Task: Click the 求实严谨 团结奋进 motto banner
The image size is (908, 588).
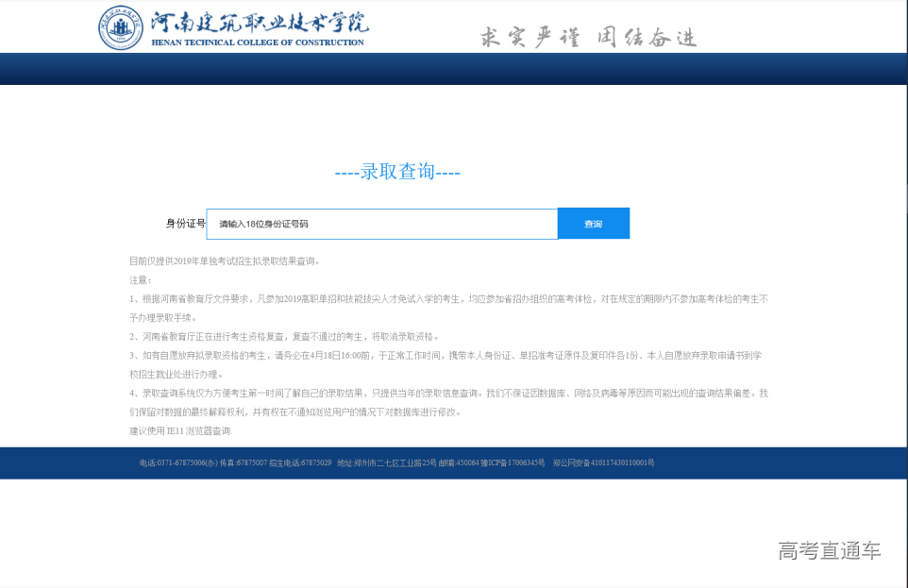Action: [x=588, y=37]
